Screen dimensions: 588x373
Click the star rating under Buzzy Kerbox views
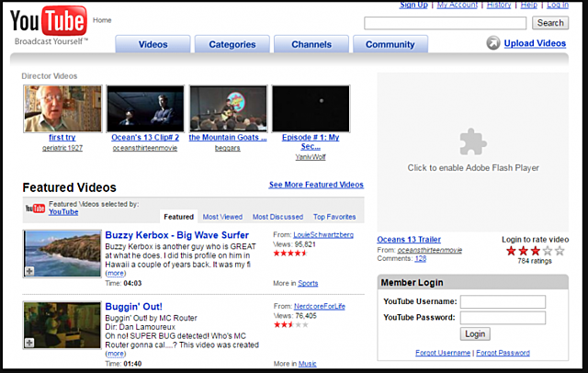point(290,253)
